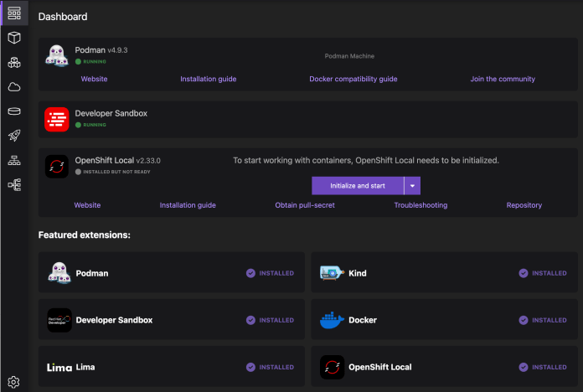Image resolution: width=583 pixels, height=392 pixels.
Task: Click the Docker extension's Installed checkmark
Action: (x=524, y=320)
